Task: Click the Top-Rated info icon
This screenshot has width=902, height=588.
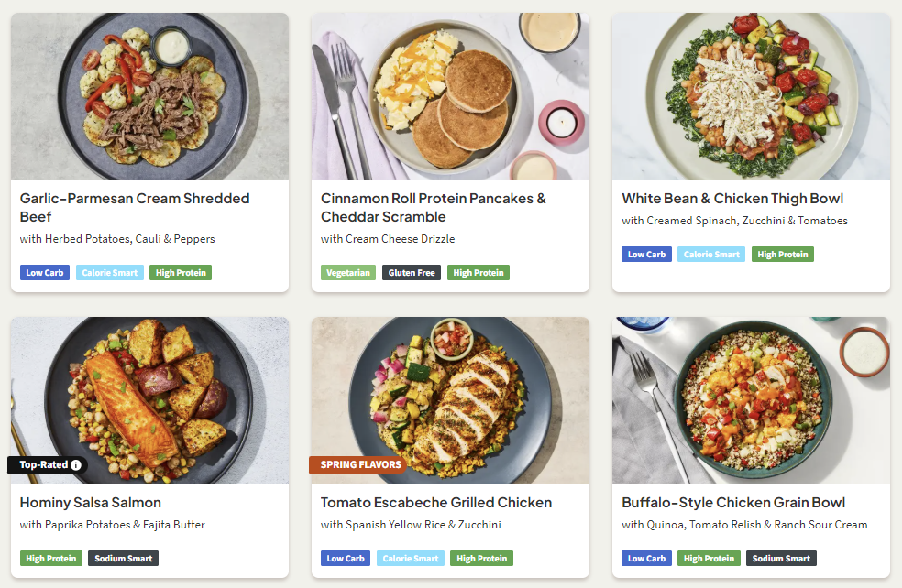Action: [x=76, y=465]
